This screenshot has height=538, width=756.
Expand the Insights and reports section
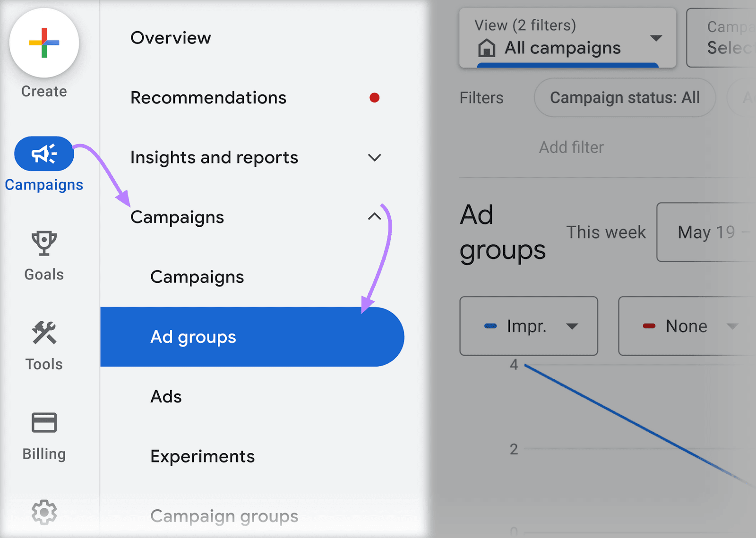(374, 158)
